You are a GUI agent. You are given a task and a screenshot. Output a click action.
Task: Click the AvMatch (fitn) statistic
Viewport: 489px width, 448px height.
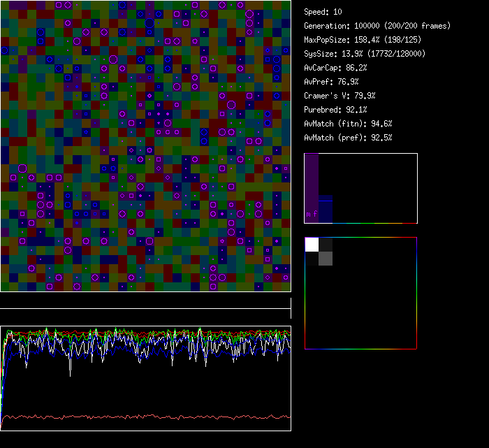(x=348, y=124)
